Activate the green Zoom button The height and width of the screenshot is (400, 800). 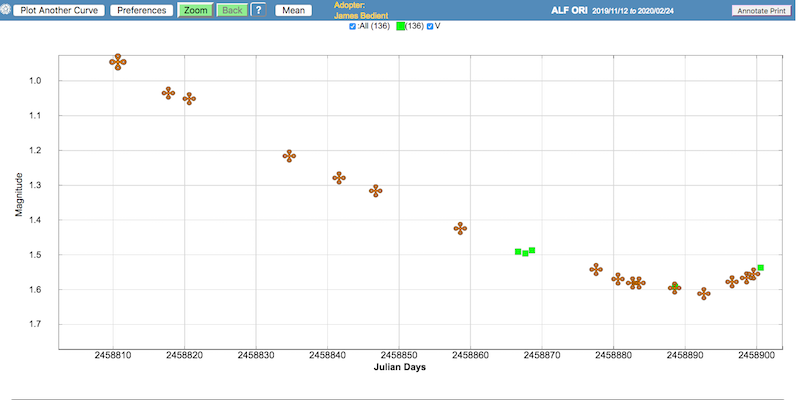pos(194,10)
